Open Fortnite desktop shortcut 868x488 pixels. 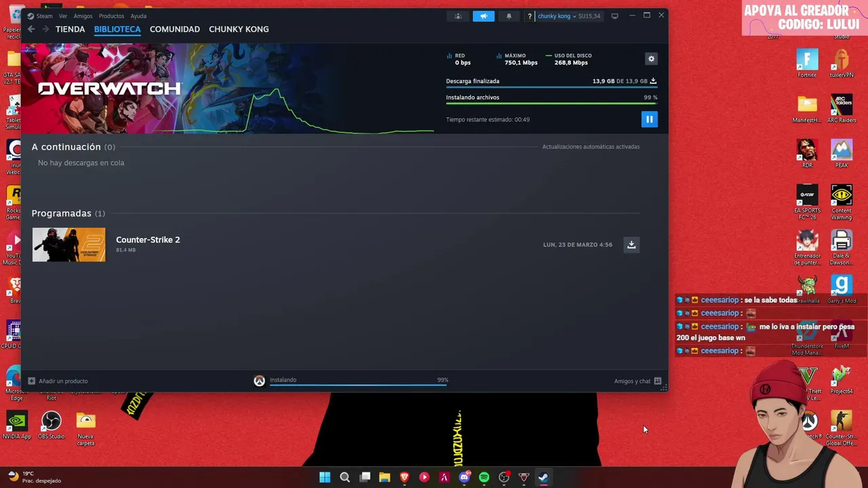point(807,64)
